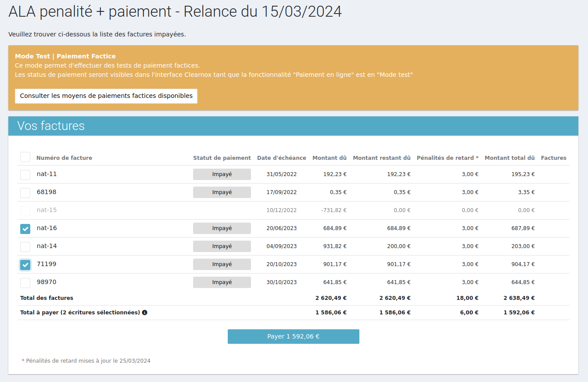Image resolution: width=588 pixels, height=382 pixels.
Task: Toggle the select-all checkbox in table header
Action: (x=25, y=157)
